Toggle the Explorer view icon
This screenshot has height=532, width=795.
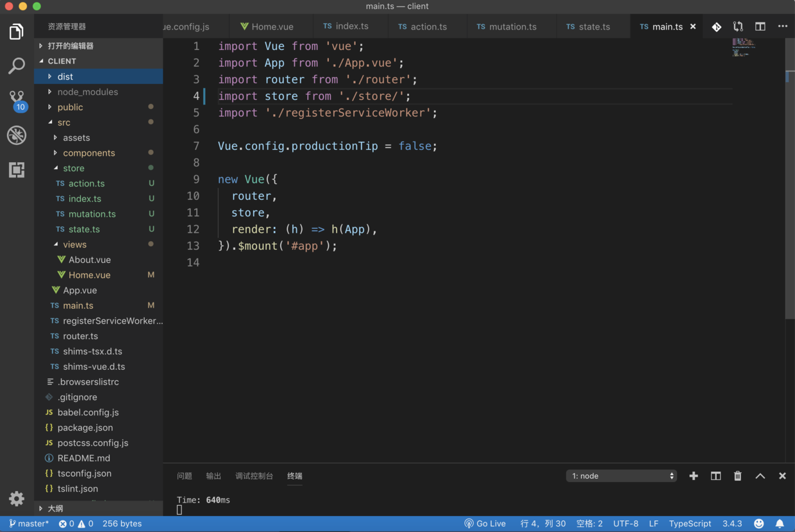click(17, 31)
